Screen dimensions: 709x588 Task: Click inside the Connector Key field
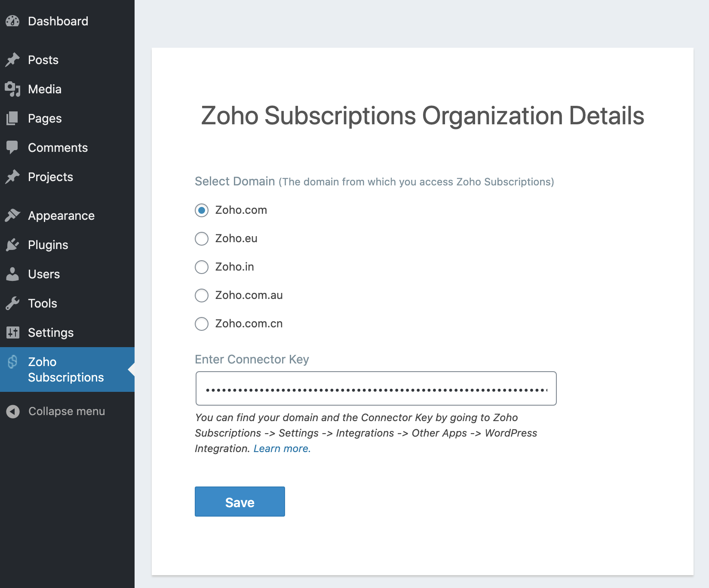point(376,388)
